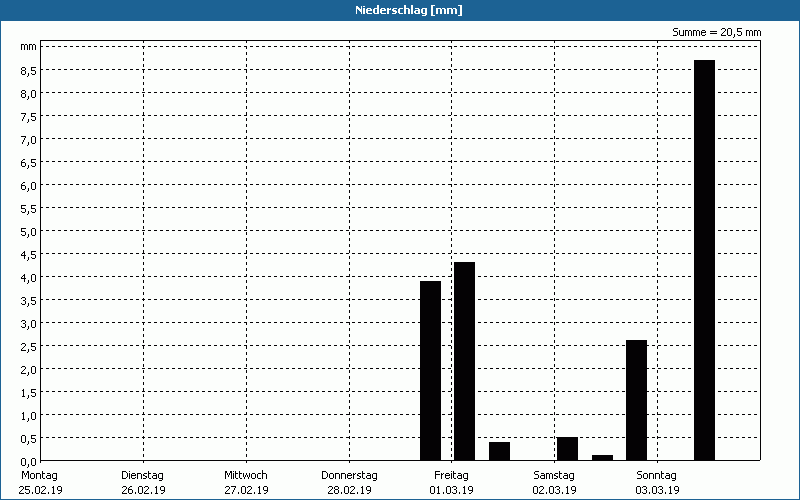Select the tiny 0,1 mm bar on Samstag
This screenshot has height=500, width=800.
tap(602, 458)
